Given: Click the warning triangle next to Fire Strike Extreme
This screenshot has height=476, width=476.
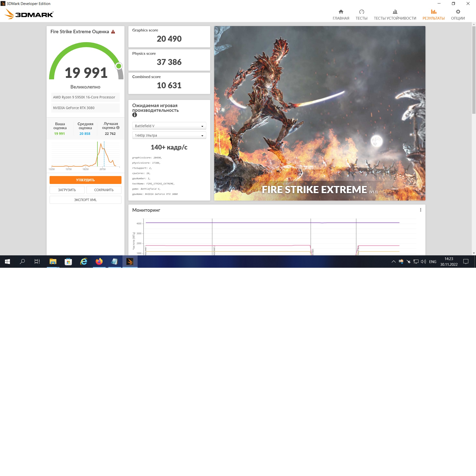Looking at the screenshot, I should tap(113, 32).
